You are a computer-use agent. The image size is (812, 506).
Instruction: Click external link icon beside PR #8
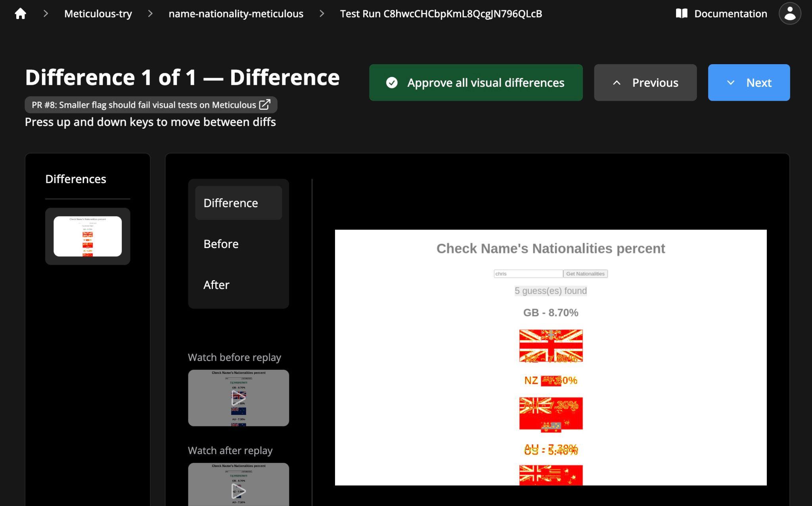[264, 105]
